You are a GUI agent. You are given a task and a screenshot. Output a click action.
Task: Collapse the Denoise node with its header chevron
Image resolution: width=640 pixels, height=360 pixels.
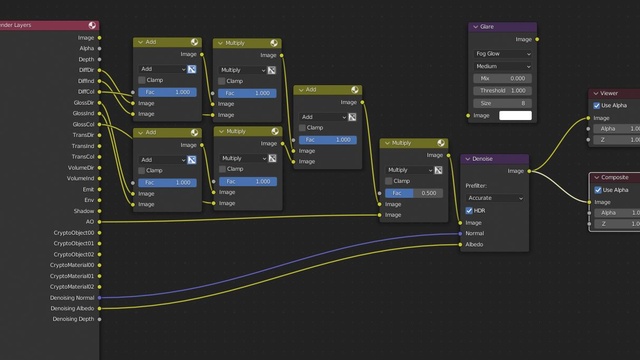468,159
